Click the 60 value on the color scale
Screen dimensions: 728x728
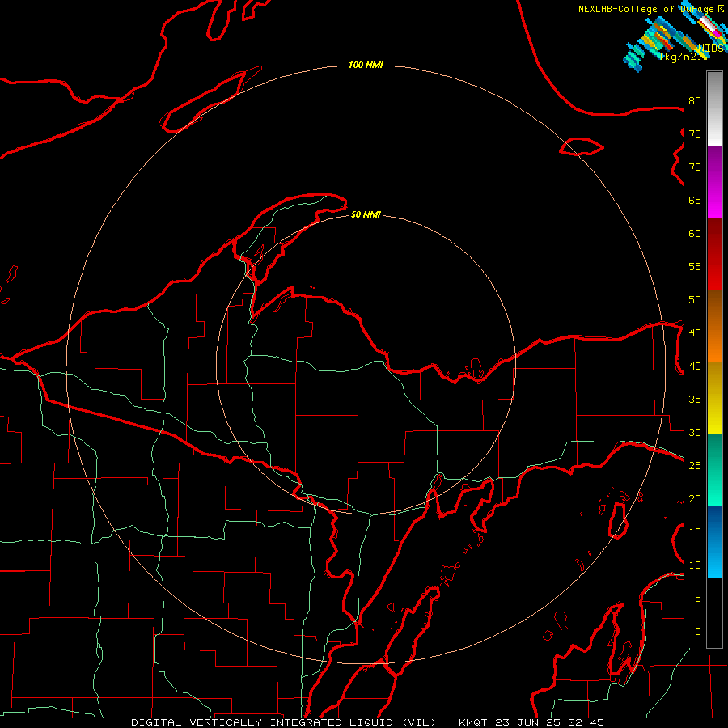[x=695, y=234]
